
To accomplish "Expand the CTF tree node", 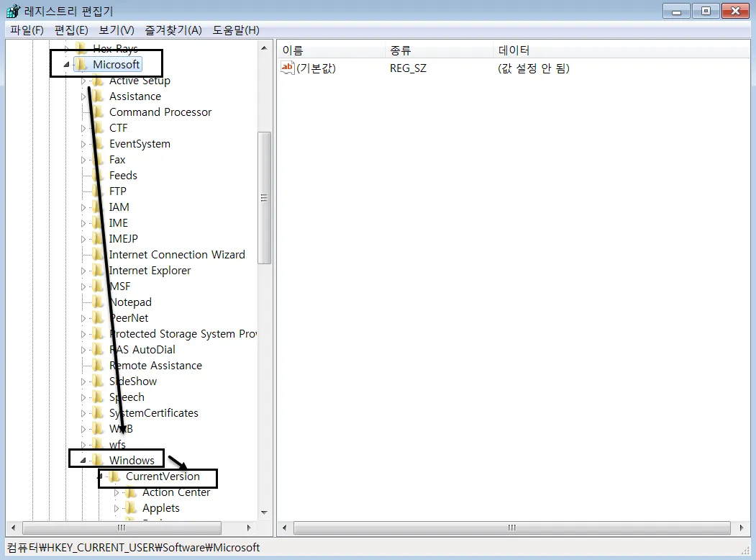I will click(x=83, y=128).
